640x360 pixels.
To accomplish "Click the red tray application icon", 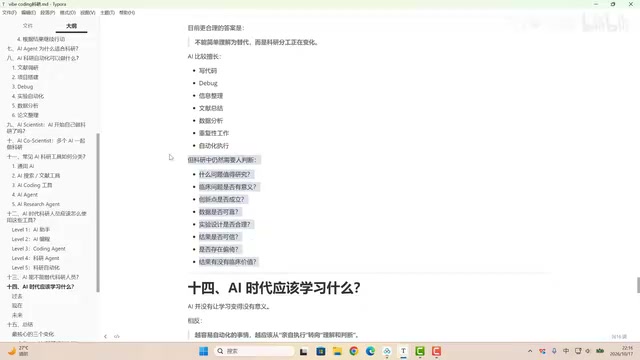I will pos(542,351).
